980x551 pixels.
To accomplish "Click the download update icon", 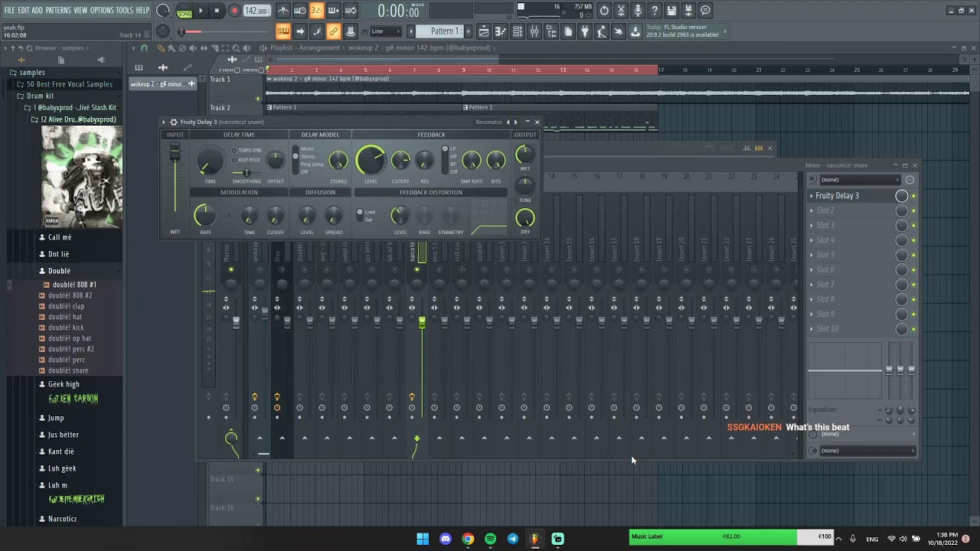I will pyautogui.click(x=635, y=31).
